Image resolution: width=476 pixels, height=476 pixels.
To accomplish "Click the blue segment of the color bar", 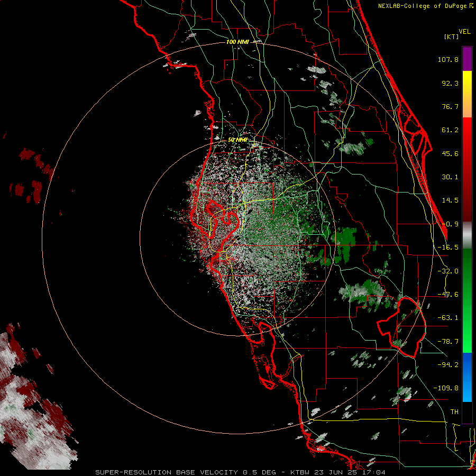I will point(467,377).
